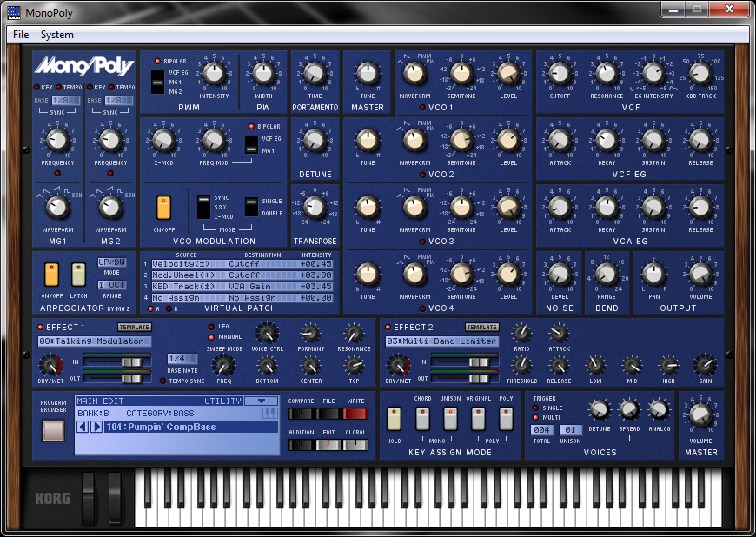Click the VCF Resonance knob
The height and width of the screenshot is (537, 756).
tap(607, 74)
